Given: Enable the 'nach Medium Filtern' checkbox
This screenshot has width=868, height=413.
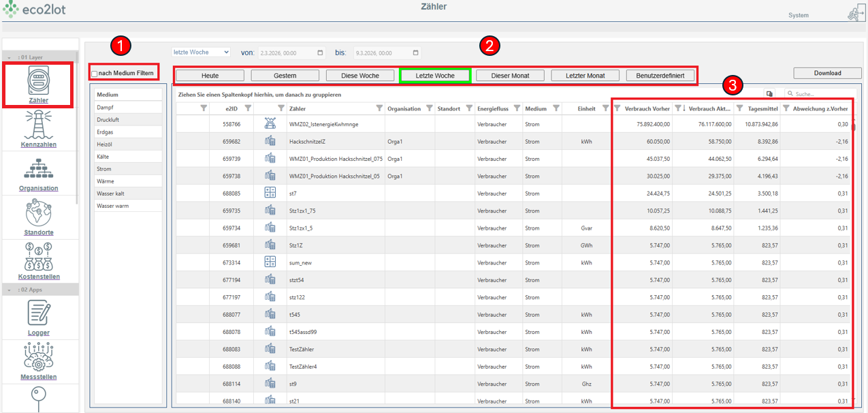Looking at the screenshot, I should 95,74.
